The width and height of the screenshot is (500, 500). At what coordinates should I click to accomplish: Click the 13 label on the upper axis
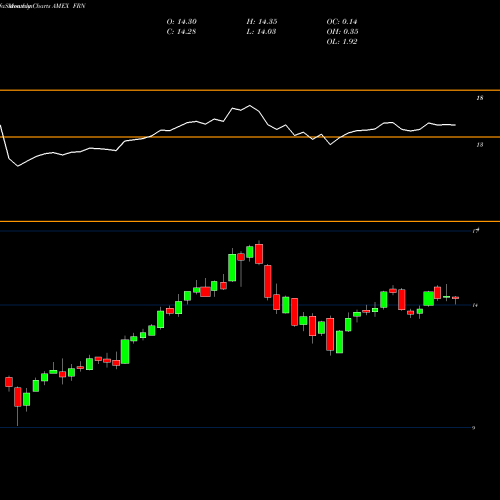pos(480,145)
